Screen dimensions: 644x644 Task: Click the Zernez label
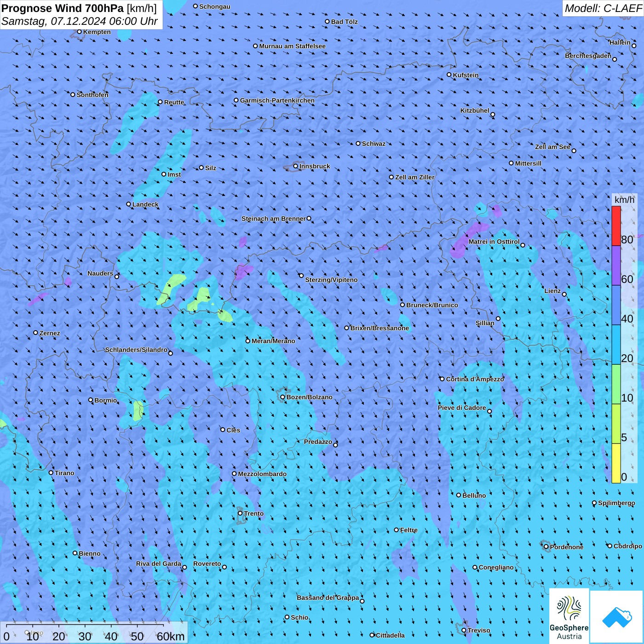click(x=50, y=333)
